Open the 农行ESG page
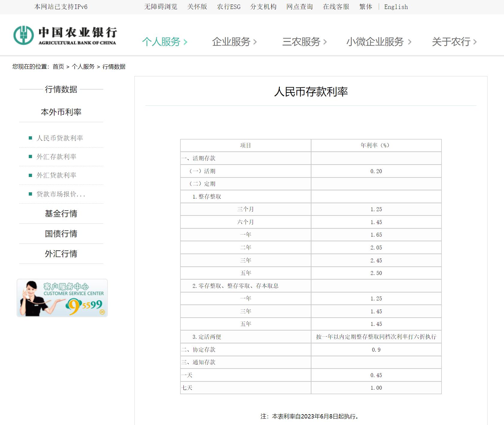The image size is (504, 425). (x=229, y=7)
